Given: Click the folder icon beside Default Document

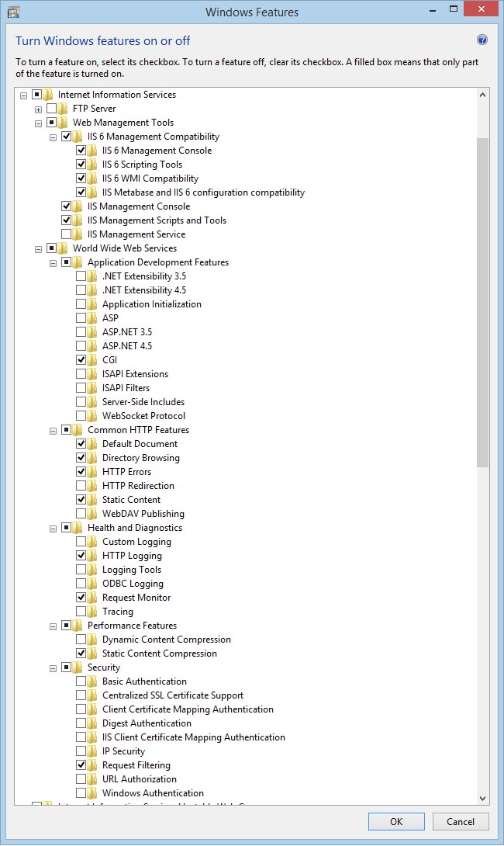Looking at the screenshot, I should 93,443.
